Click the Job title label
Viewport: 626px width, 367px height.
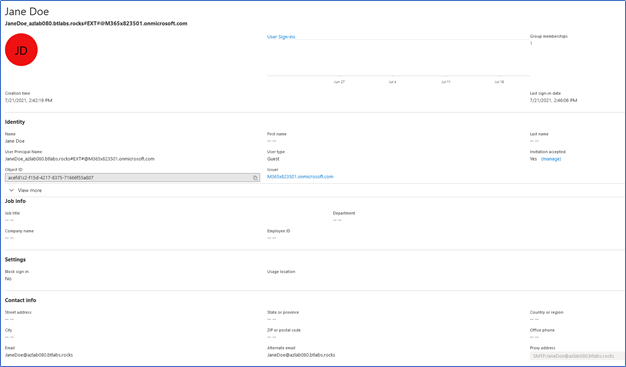(x=12, y=213)
